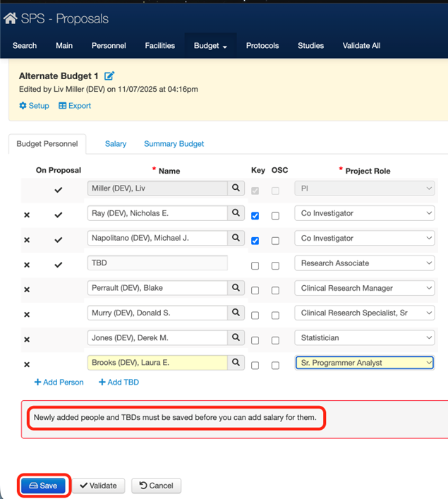Click the Add TBD link
Screen dimensions: 448x499
[119, 383]
